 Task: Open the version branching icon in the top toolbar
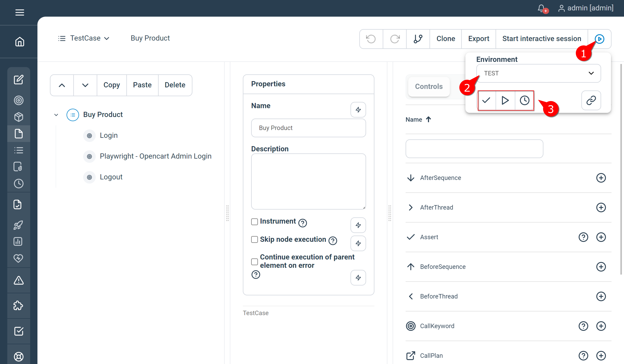point(418,39)
